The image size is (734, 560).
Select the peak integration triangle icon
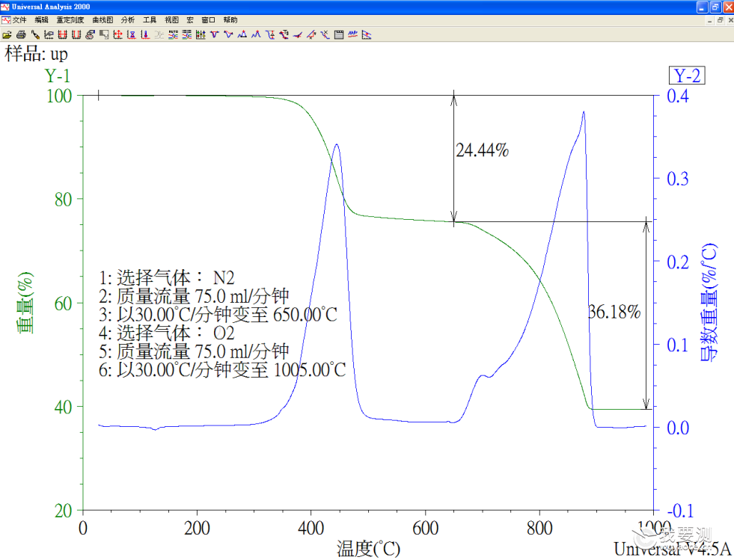[242, 34]
